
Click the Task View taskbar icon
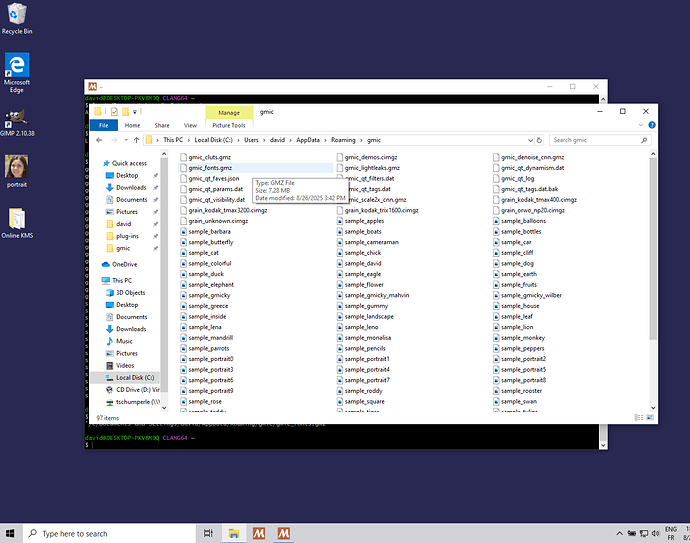click(x=207, y=533)
